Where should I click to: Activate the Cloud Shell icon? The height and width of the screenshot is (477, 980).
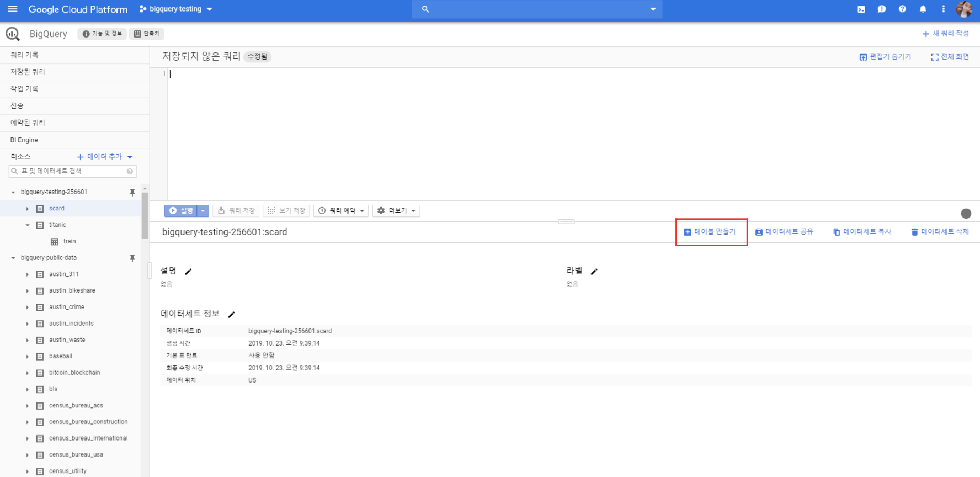click(861, 9)
